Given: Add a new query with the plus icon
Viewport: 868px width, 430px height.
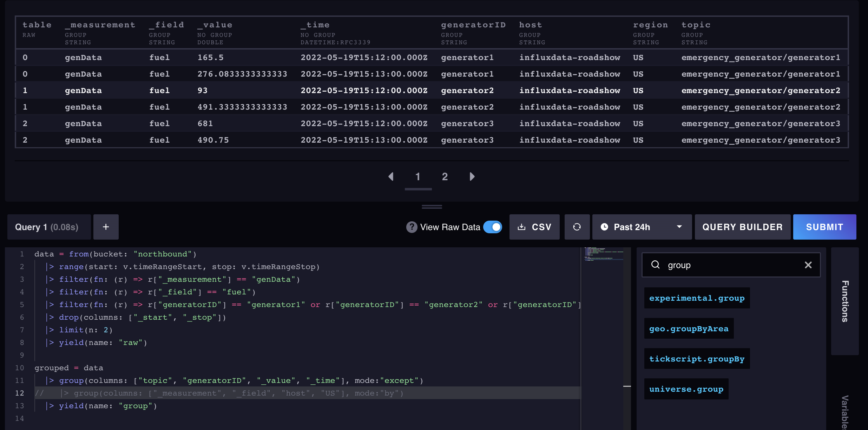Looking at the screenshot, I should point(106,227).
